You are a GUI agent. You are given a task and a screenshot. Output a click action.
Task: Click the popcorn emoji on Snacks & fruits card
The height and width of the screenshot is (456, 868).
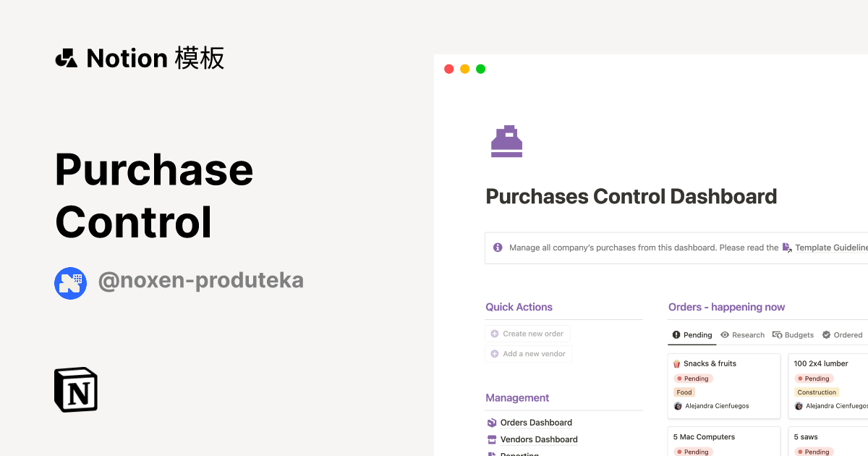(678, 363)
